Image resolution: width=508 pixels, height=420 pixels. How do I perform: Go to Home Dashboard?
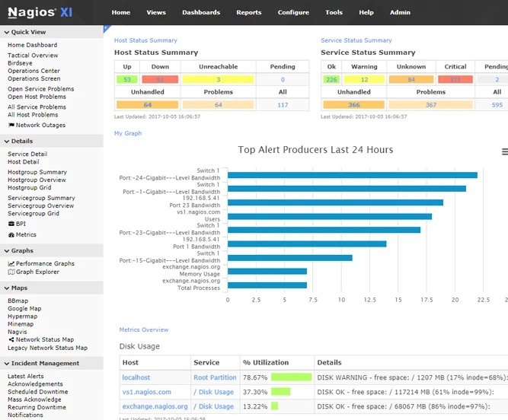tap(33, 45)
